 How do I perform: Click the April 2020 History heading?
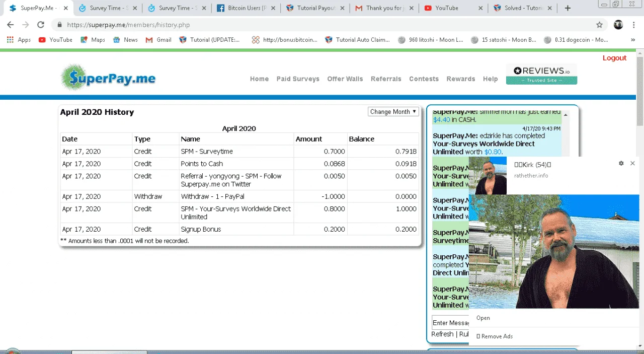pos(97,112)
